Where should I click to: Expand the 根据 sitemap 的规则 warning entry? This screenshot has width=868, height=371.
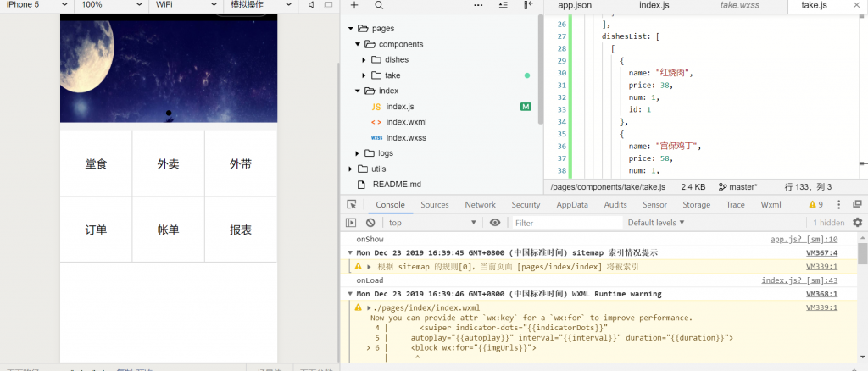point(370,267)
